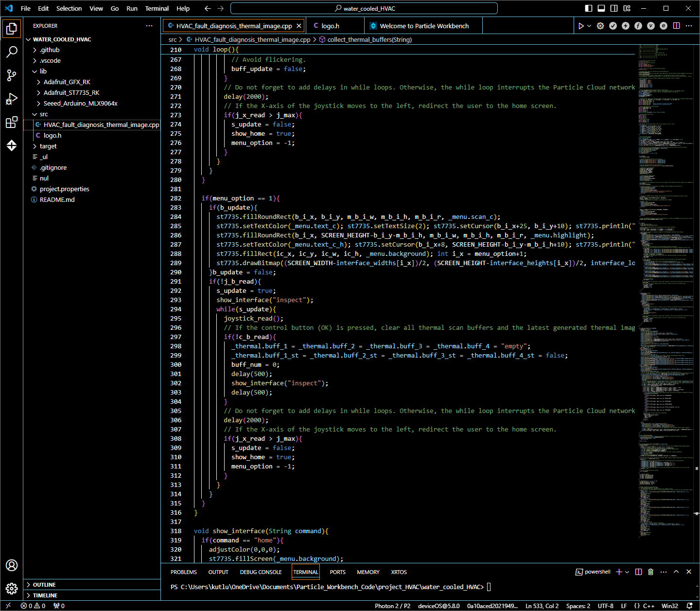Open the Particle Workbench sidebar icon
Image resolution: width=700 pixels, height=611 pixels.
[12, 145]
